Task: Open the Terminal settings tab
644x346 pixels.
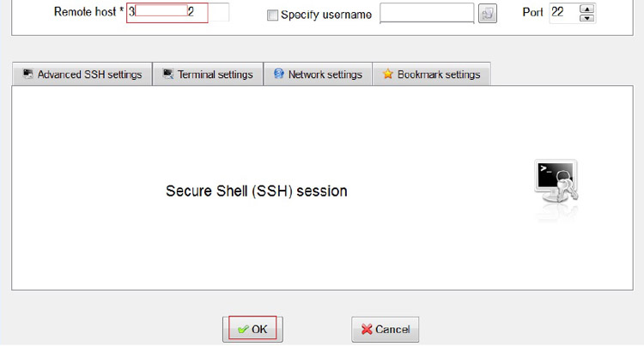Action: (x=208, y=75)
